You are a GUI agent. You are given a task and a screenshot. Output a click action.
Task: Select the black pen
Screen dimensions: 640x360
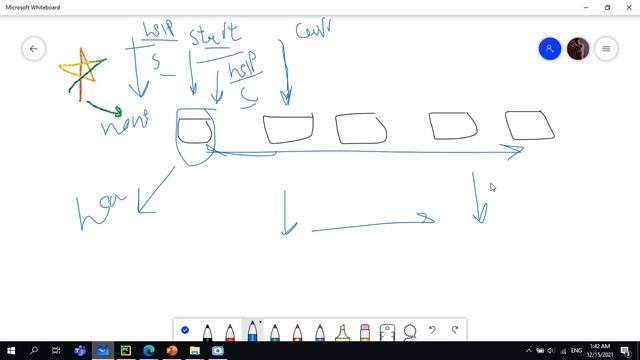pos(207,332)
